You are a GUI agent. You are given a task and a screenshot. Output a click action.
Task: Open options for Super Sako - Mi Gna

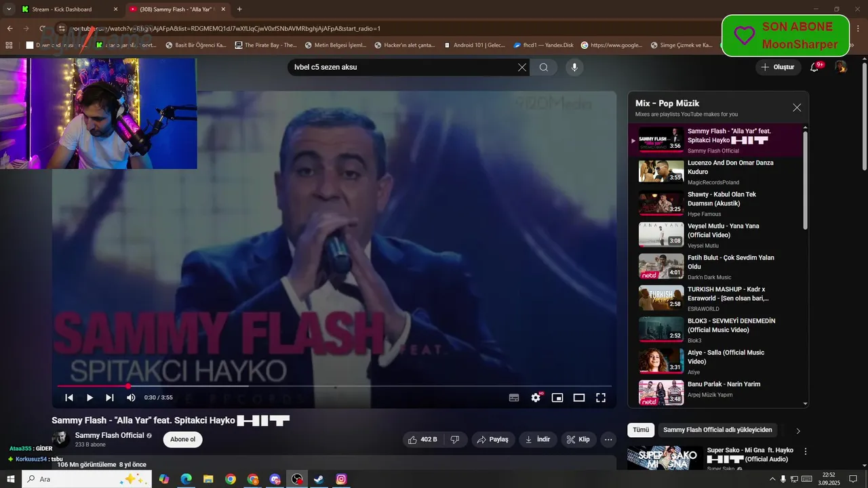pos(806,451)
